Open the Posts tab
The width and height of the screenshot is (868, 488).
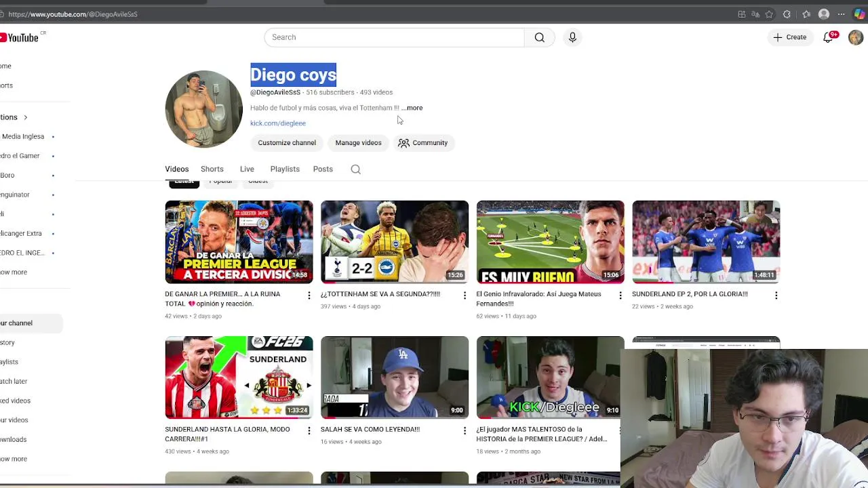point(323,169)
